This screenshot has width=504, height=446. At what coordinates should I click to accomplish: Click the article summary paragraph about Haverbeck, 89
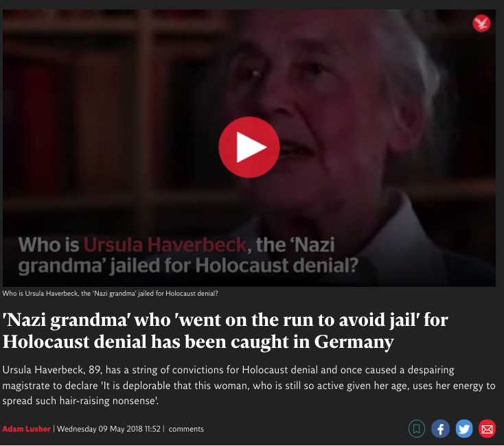249,386
